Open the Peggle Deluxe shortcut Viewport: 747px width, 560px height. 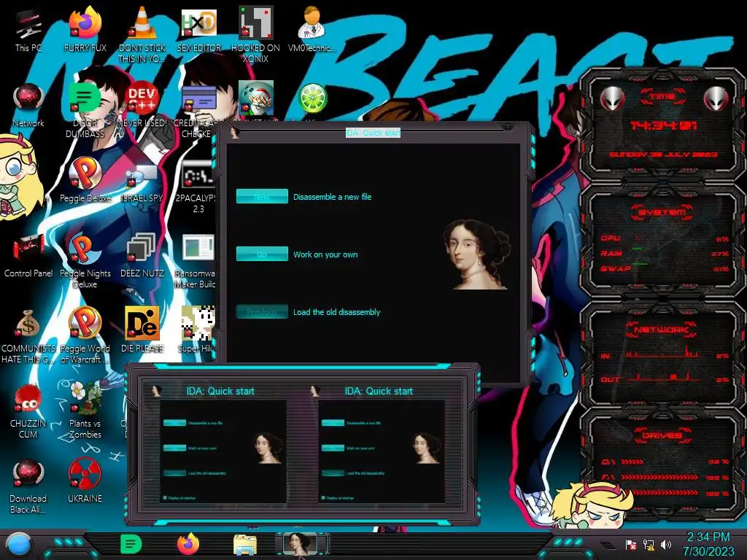(x=85, y=180)
